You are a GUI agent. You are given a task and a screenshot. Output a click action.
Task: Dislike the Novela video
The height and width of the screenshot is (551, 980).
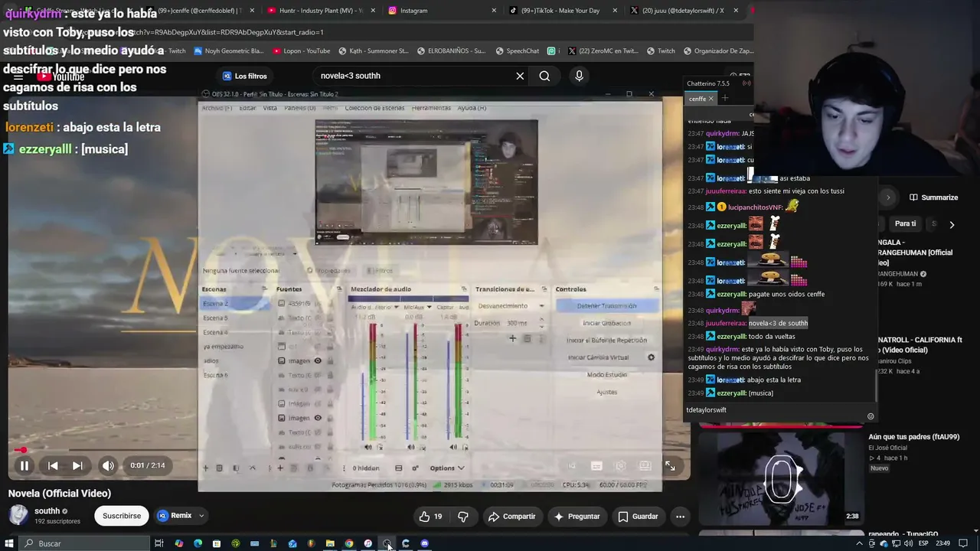[463, 517]
